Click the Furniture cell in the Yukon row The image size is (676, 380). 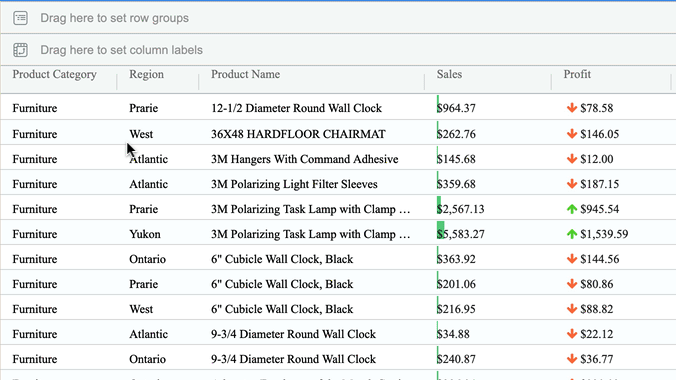34,234
